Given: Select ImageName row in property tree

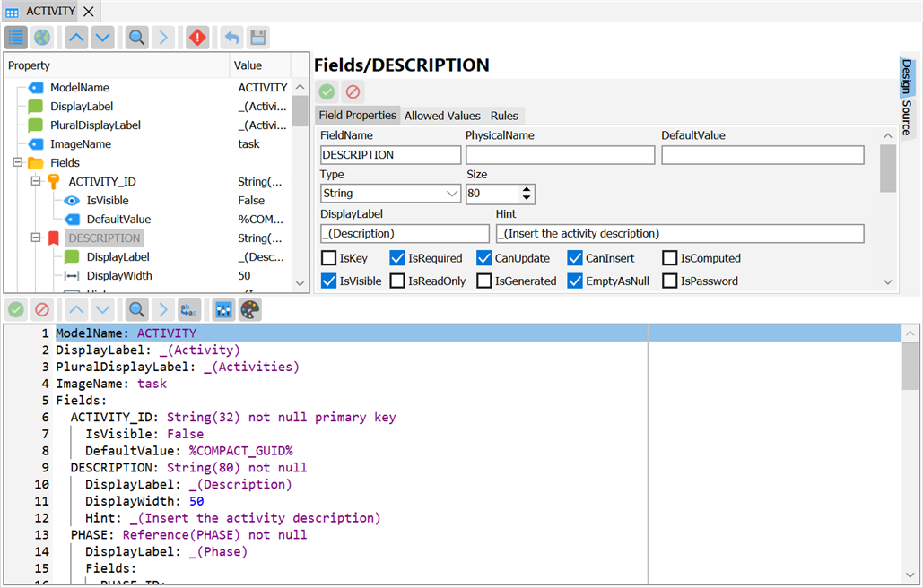Looking at the screenshot, I should 150,144.
